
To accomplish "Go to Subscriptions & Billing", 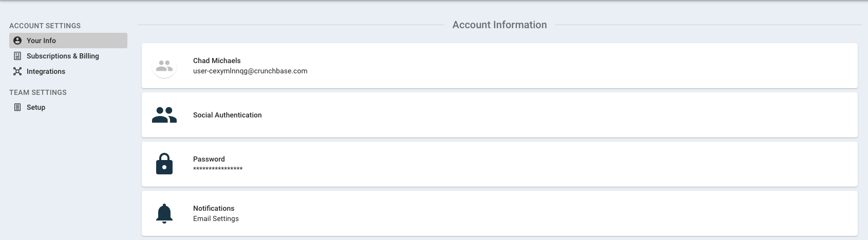I will pos(63,56).
